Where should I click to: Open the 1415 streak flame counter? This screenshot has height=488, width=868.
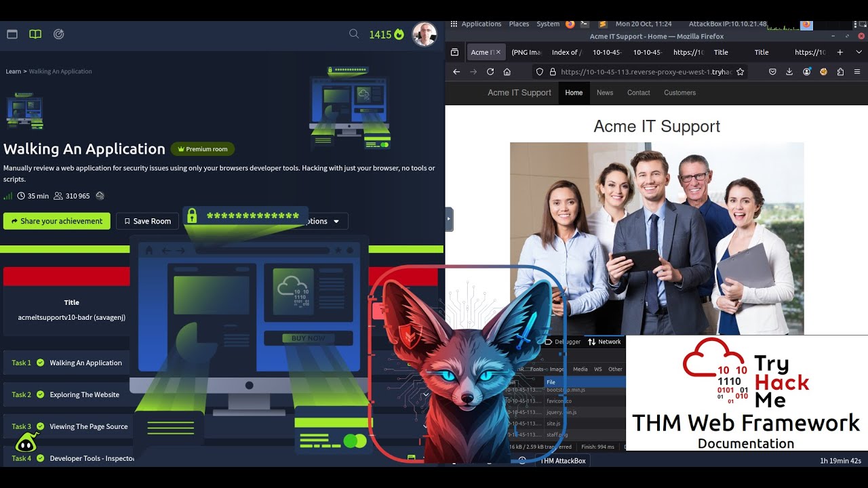click(387, 35)
